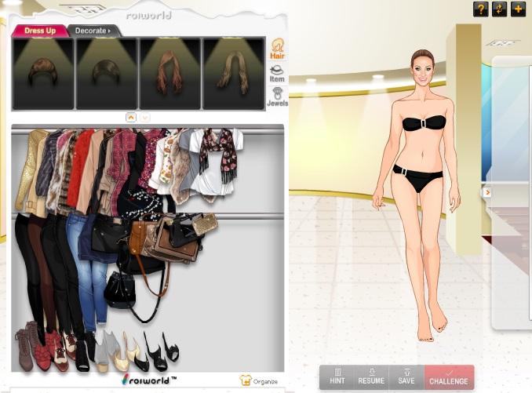Viewport: 532px width, 393px height.
Task: Click the arrows icon beside the help button
Action: [x=500, y=9]
